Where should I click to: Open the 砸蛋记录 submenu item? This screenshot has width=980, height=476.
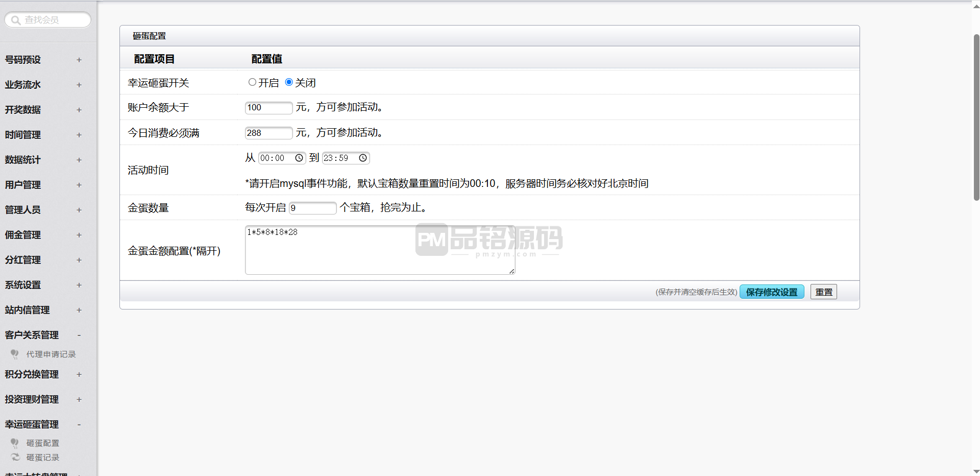point(43,457)
